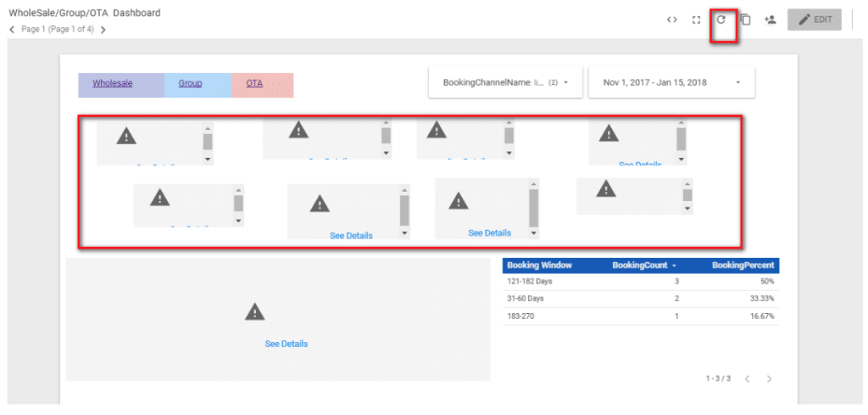This screenshot has width=868, height=415.
Task: Click the EDIT button
Action: 815,20
